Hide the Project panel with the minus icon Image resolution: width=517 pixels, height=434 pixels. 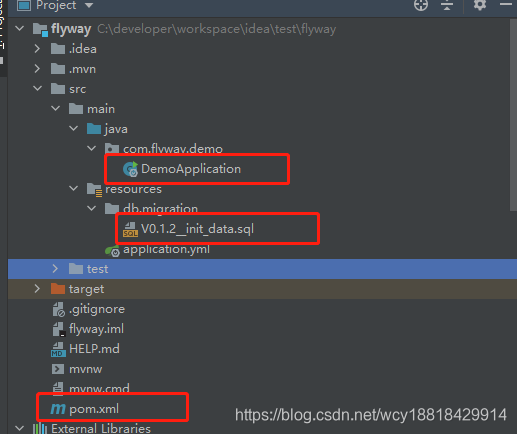click(506, 4)
